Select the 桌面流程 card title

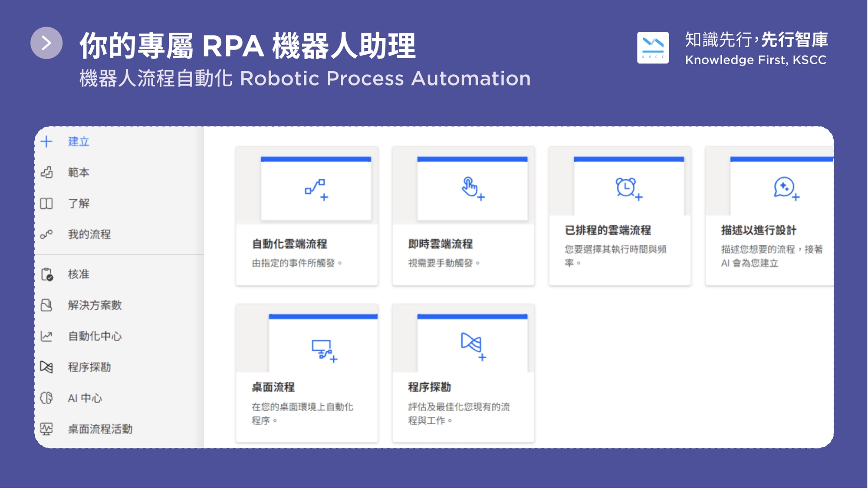pos(273,387)
